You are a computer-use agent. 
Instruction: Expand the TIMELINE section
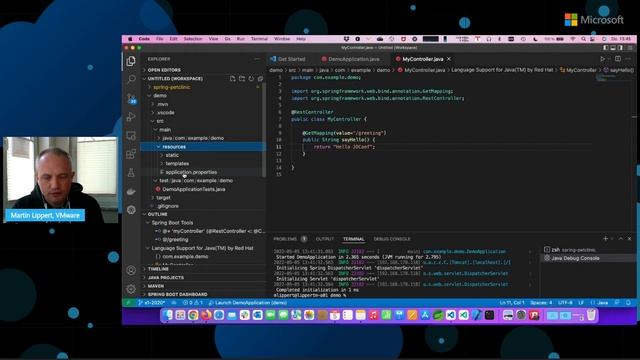158,269
